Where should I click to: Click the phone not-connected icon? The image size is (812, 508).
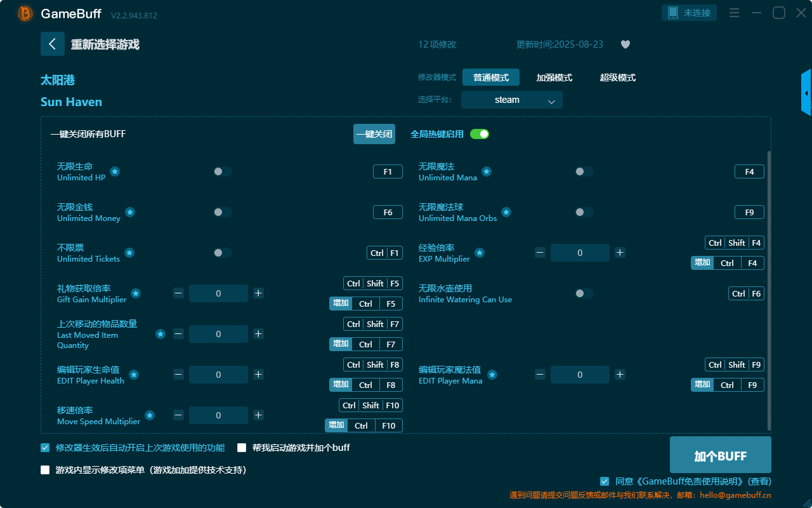point(674,13)
